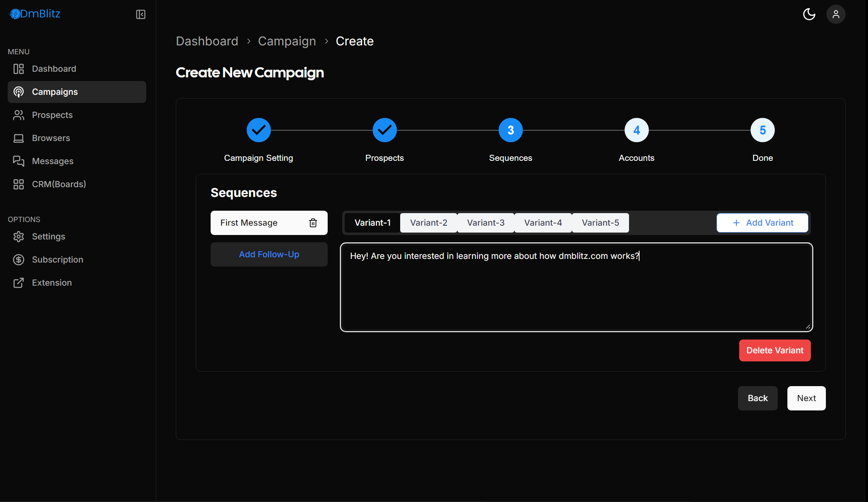Click the Settings gear icon
This screenshot has height=502, width=868.
tap(19, 237)
